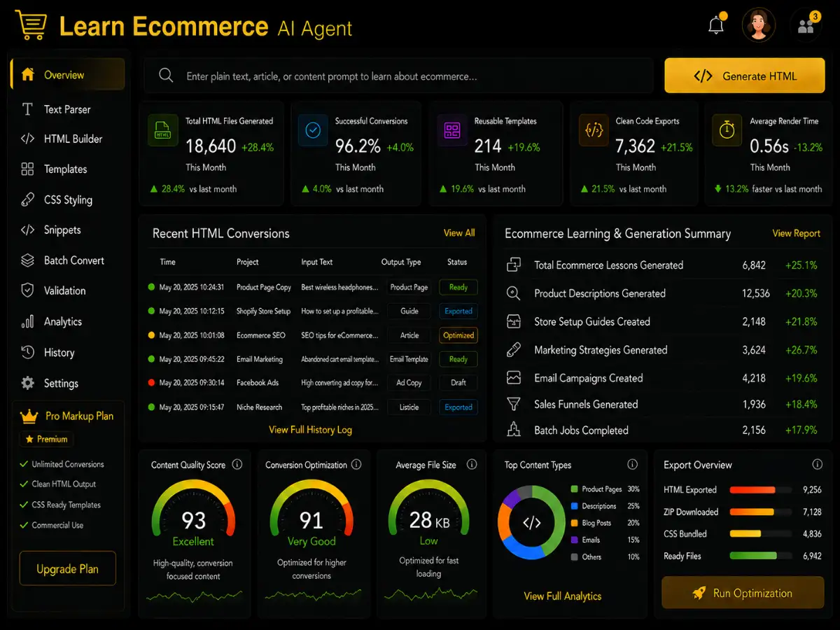
Task: Click the Reusable Templates purple icon
Action: point(452,131)
